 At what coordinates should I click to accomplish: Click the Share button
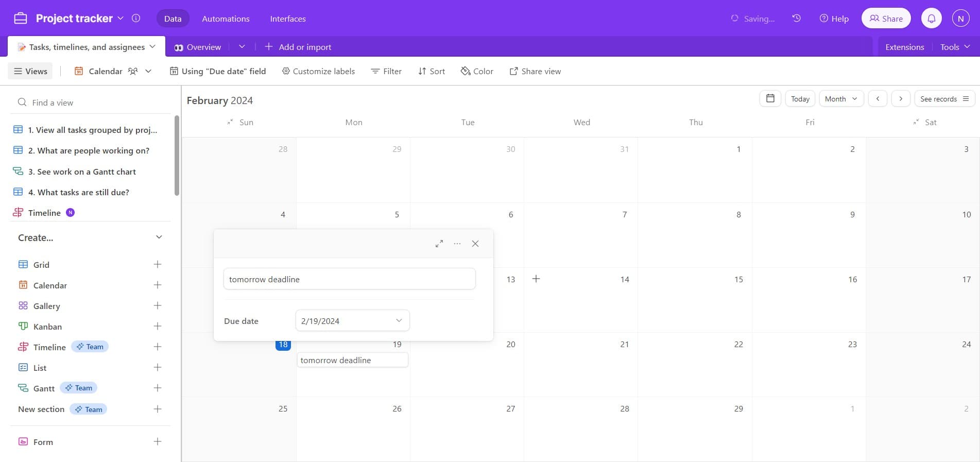click(886, 19)
